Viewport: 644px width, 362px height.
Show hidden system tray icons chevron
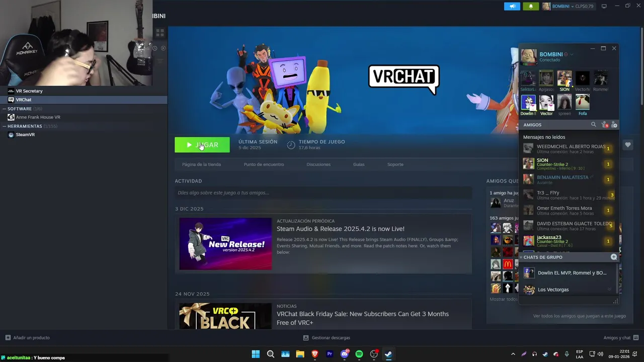513,354
